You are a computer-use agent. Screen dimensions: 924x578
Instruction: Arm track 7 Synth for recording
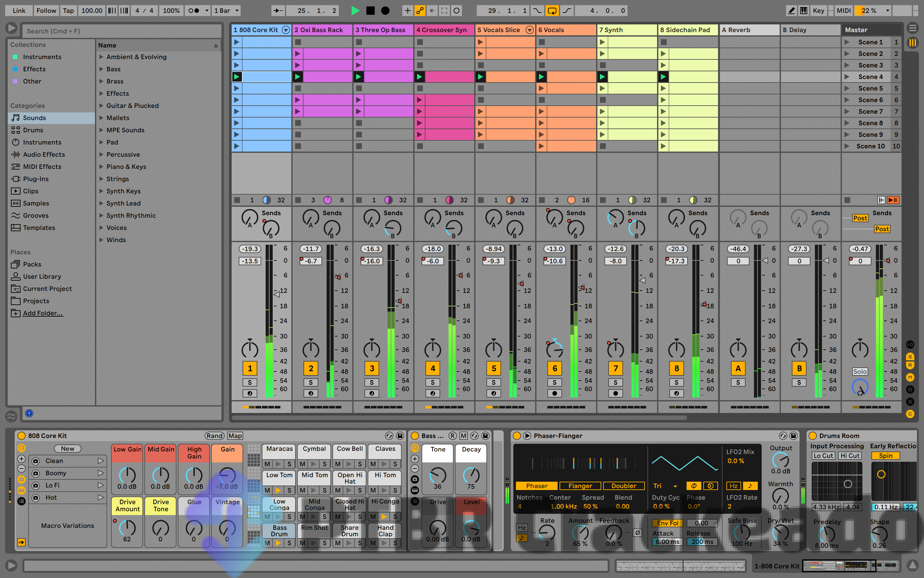coord(615,393)
